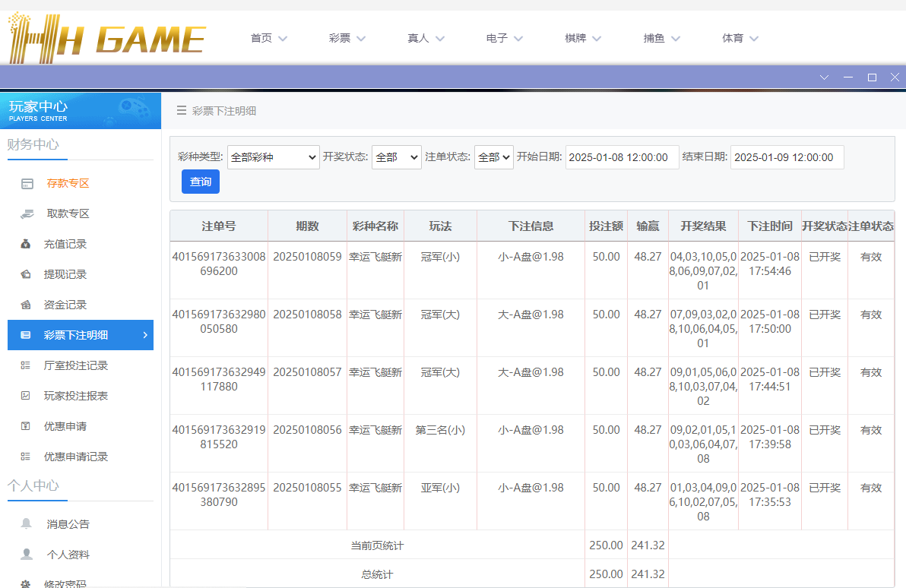
Task: Open the 存取专区 sidebar icon
Action: pos(26,183)
